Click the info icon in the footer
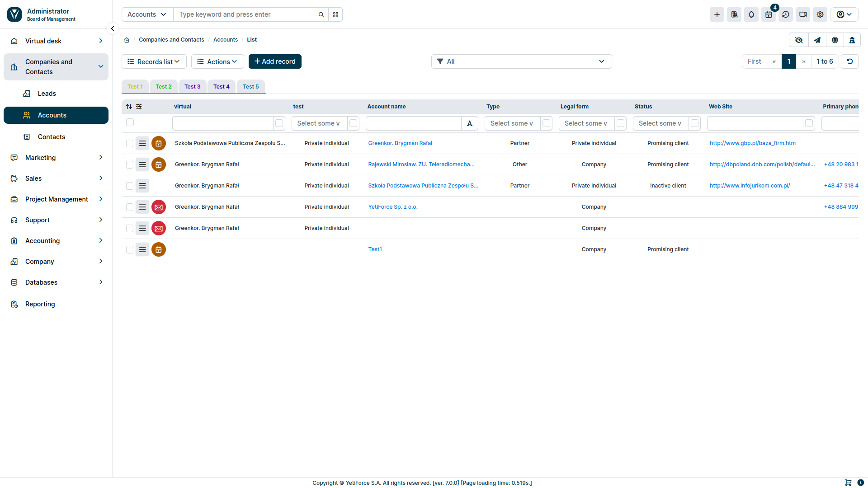868x488 pixels. point(861,483)
